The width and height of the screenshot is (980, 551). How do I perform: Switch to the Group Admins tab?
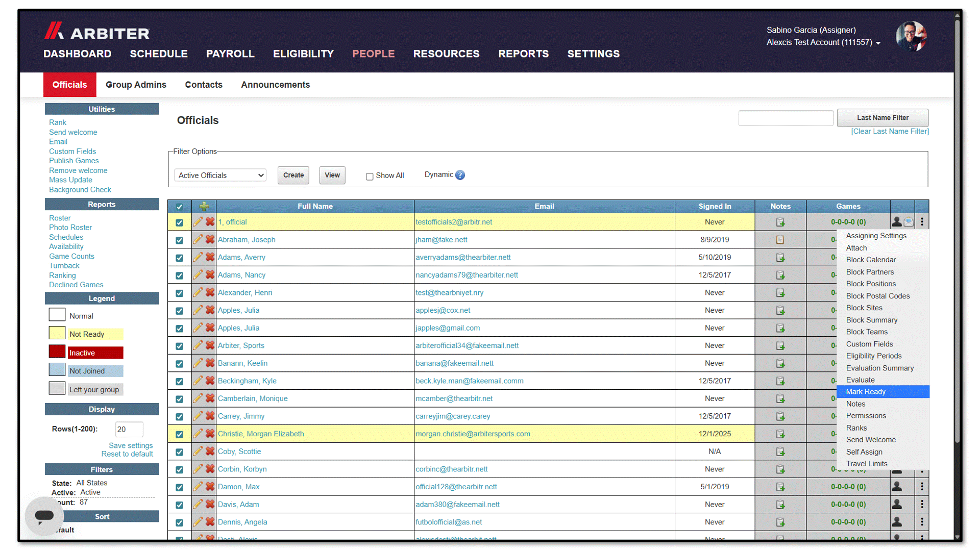[136, 85]
